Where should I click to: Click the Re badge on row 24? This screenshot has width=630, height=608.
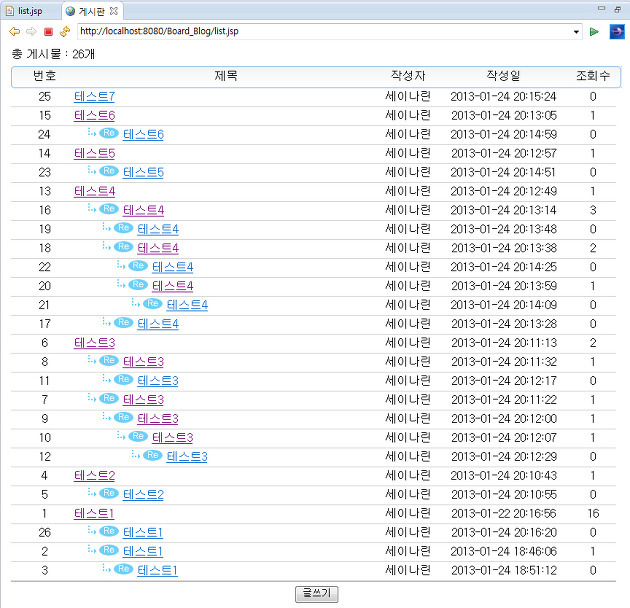pos(109,133)
